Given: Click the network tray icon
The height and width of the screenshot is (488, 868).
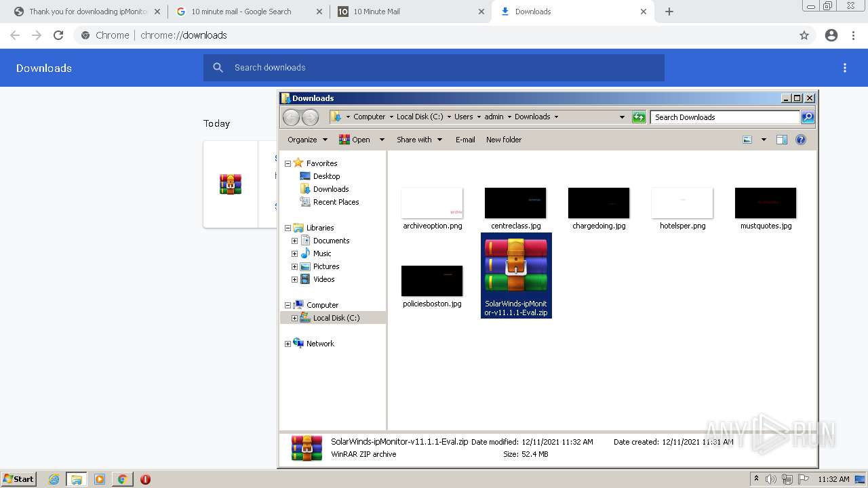Looking at the screenshot, I should [x=787, y=479].
